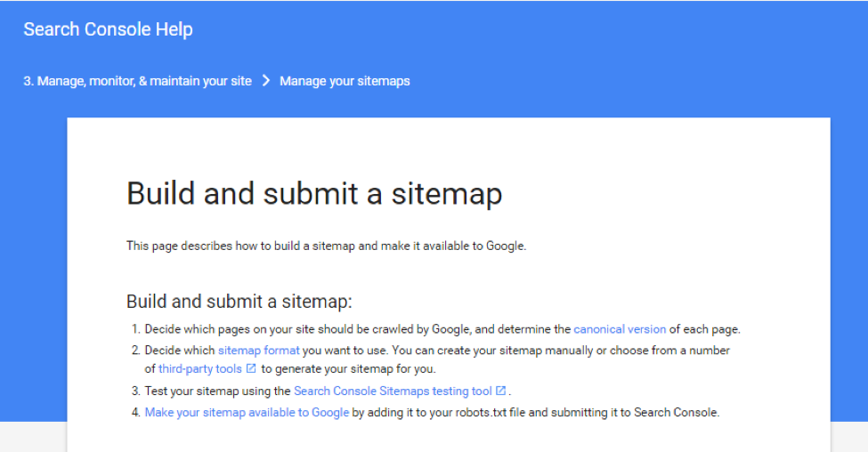868x452 pixels.
Task: Click step three text 'Test your sitemap using the'
Action: point(217,391)
